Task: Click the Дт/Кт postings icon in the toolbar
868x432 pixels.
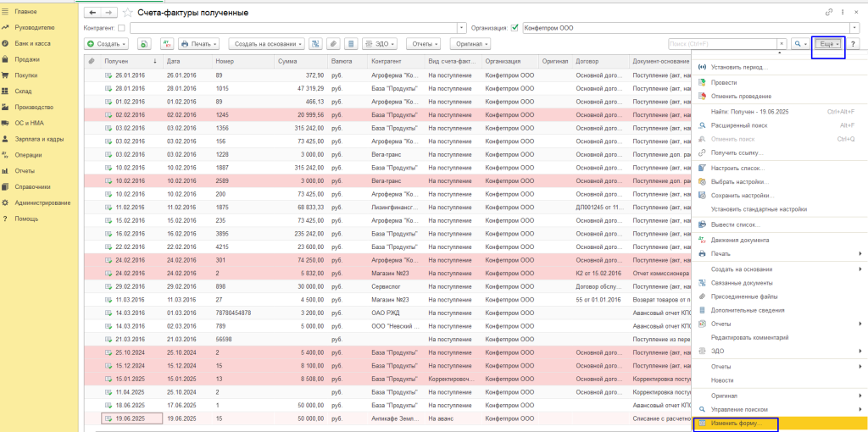Action: click(167, 44)
